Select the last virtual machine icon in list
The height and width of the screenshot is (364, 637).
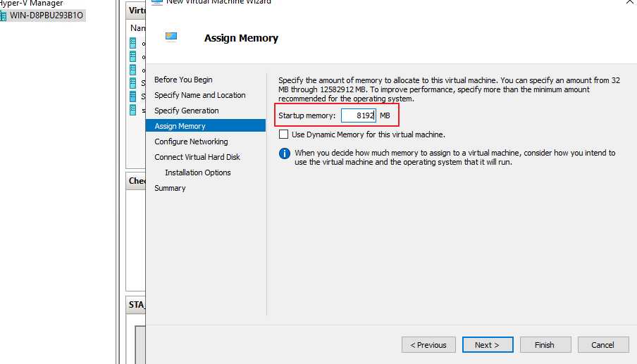pyautogui.click(x=132, y=110)
